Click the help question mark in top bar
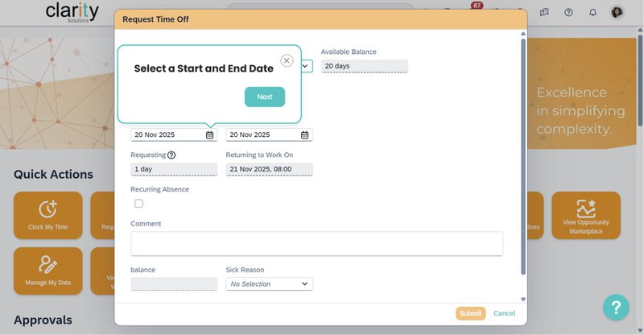 568,12
